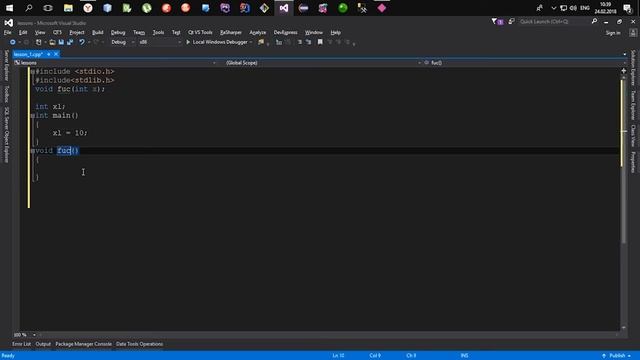Viewport: 640px width, 360px height.
Task: Toggle pin on lesson_1.cpp tab
Action: [49, 54]
